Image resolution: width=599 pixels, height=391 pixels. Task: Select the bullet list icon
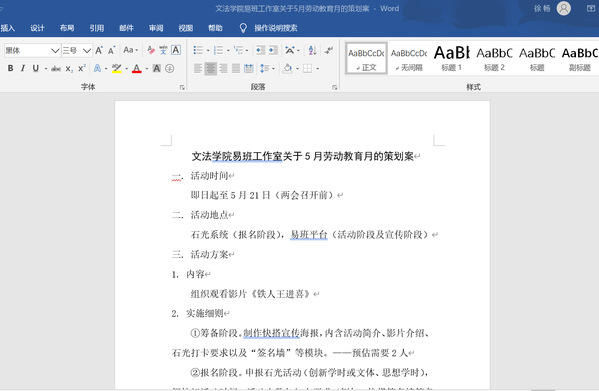click(198, 50)
